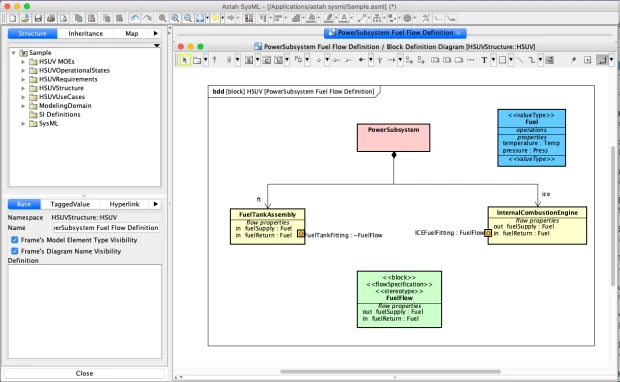The height and width of the screenshot is (382, 620).
Task: Select the PowerSubsystem pink block
Action: pyautogui.click(x=393, y=138)
